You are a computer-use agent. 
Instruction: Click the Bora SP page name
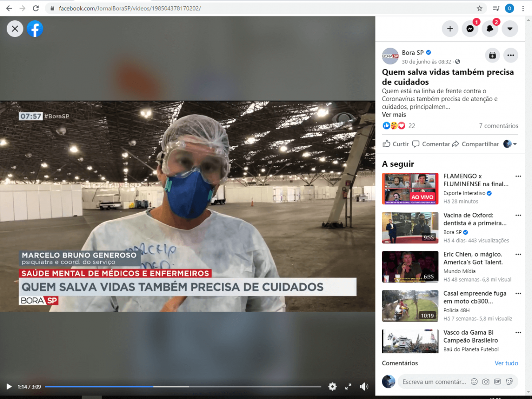coord(413,52)
